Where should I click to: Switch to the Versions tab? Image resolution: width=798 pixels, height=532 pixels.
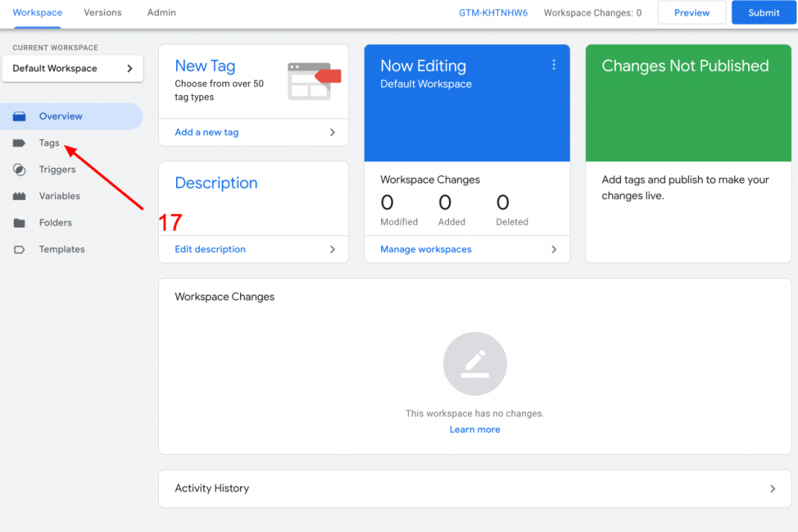(103, 12)
